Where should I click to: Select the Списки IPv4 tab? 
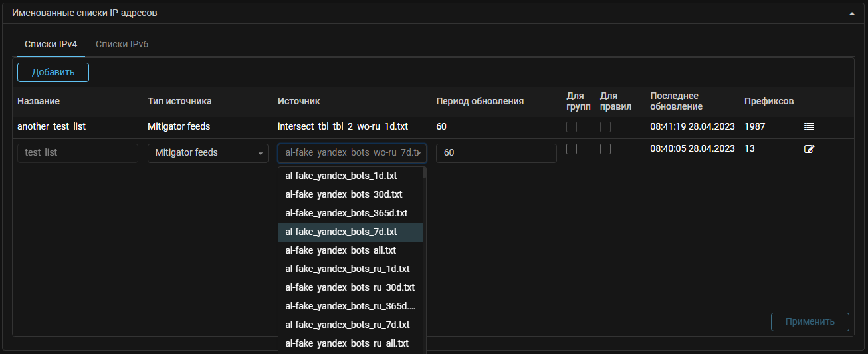(x=51, y=45)
